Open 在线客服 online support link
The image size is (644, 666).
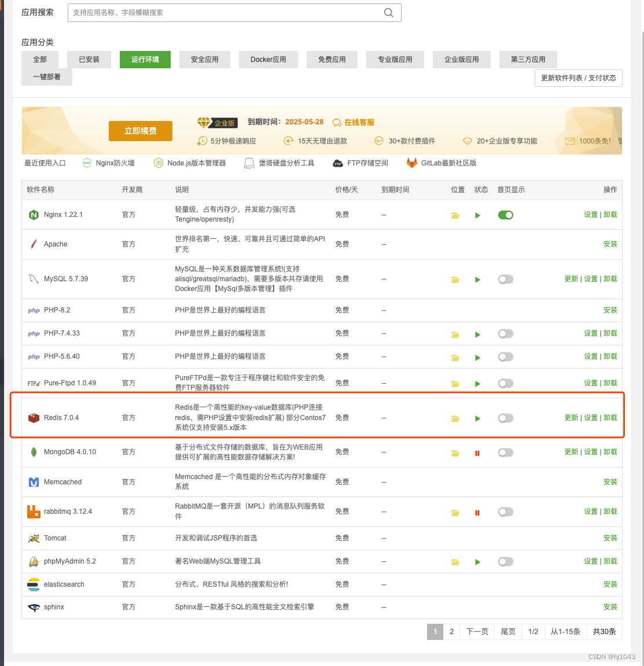(x=354, y=122)
